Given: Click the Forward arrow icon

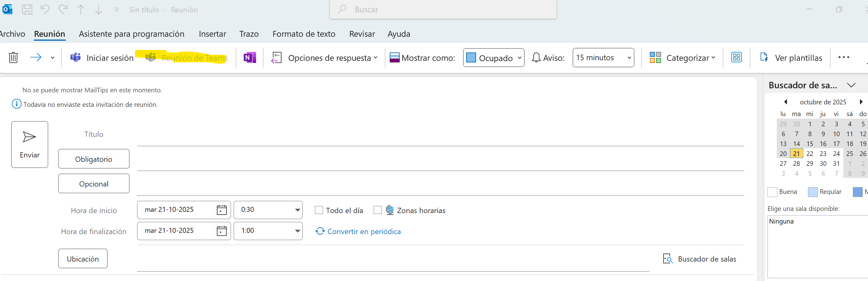Looking at the screenshot, I should coord(36,57).
